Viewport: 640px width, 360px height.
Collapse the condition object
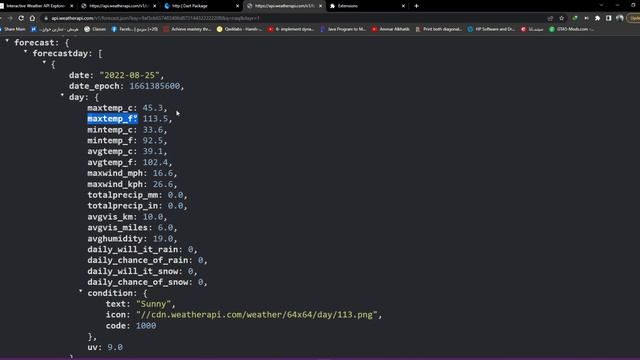pyautogui.click(x=80, y=291)
